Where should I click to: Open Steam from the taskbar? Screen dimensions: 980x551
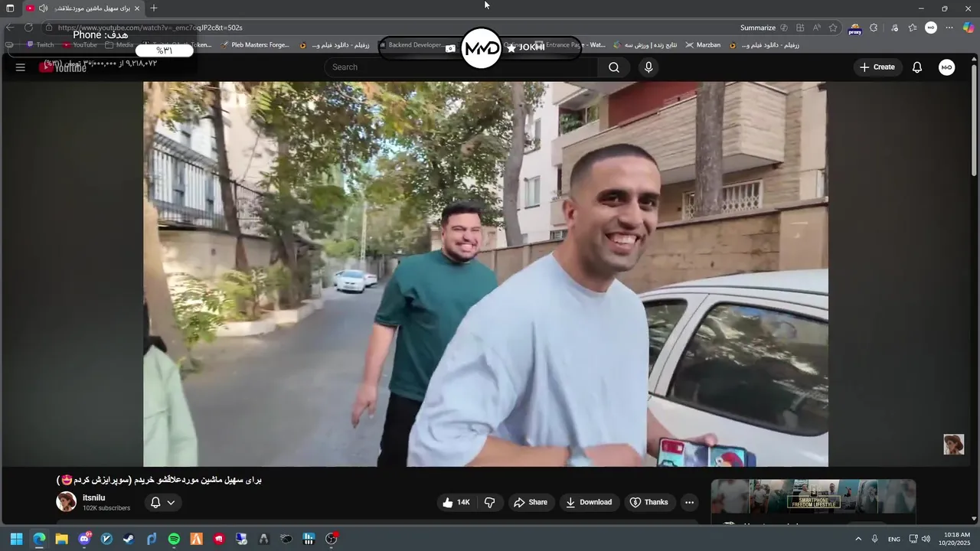[x=129, y=539]
